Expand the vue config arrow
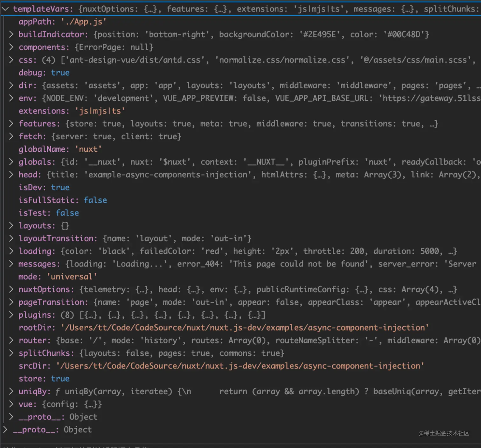This screenshot has width=481, height=448. pos(11,404)
